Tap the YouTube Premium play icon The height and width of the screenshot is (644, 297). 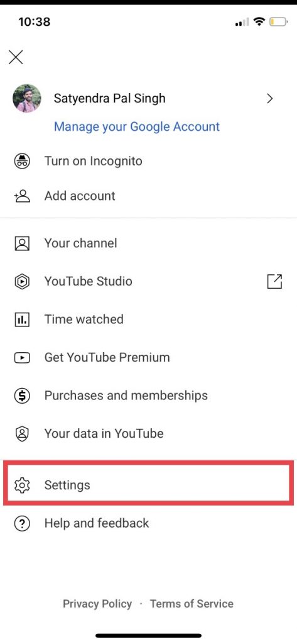[22, 358]
